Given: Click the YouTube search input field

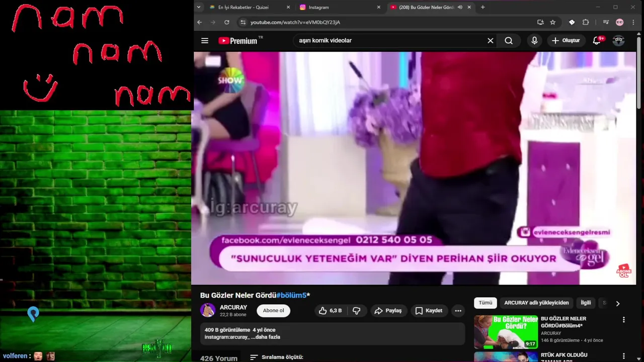Looking at the screenshot, I should (390, 41).
